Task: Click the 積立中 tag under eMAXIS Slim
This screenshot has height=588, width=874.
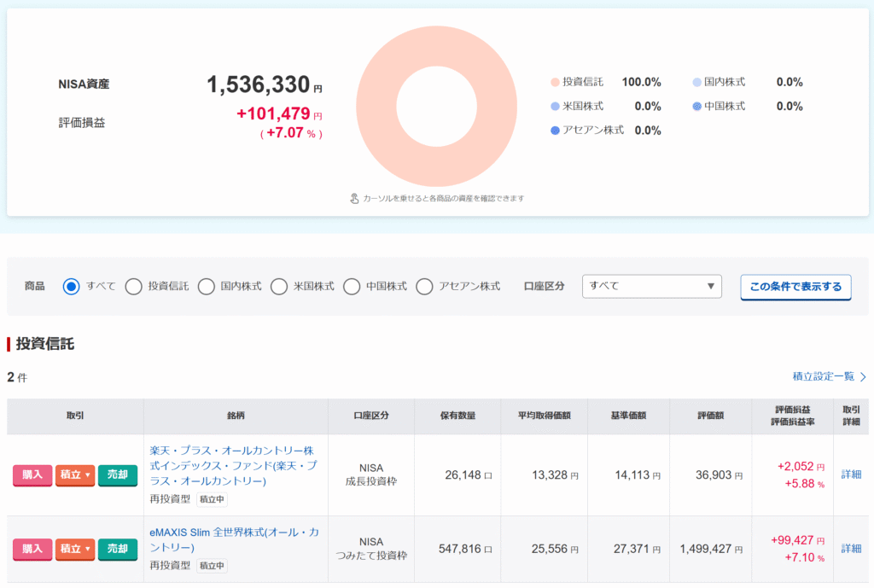Action: click(x=212, y=566)
